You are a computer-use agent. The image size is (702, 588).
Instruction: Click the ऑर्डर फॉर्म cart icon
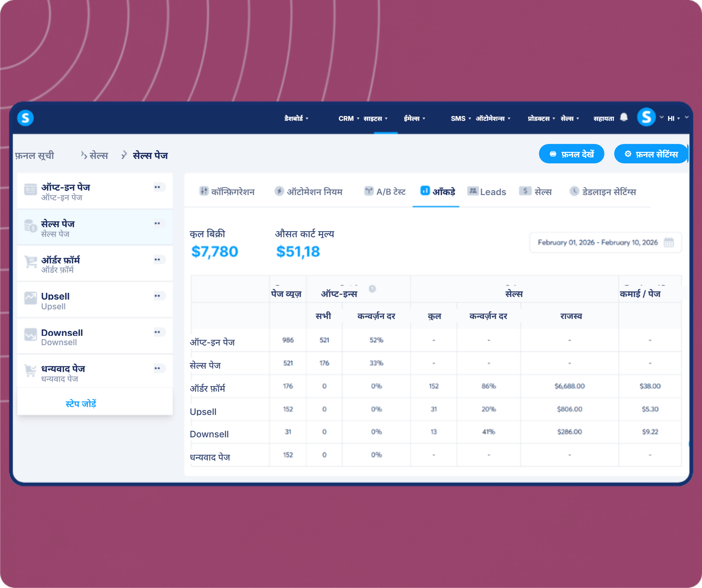tap(31, 262)
